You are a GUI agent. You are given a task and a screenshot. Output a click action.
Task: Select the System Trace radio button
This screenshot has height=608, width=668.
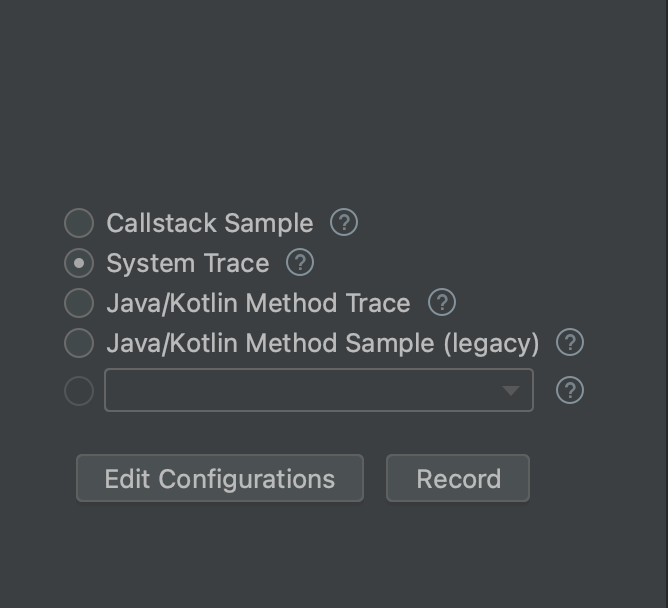(x=79, y=263)
